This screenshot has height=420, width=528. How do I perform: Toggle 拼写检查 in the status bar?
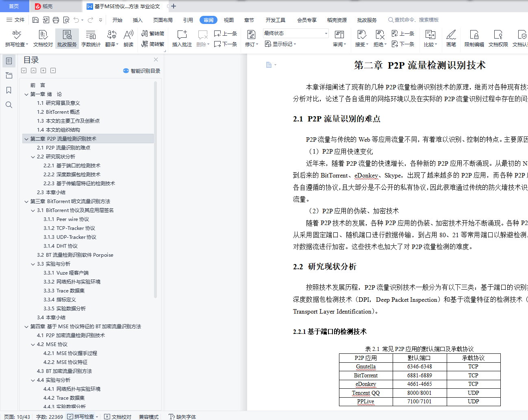tap(81, 417)
